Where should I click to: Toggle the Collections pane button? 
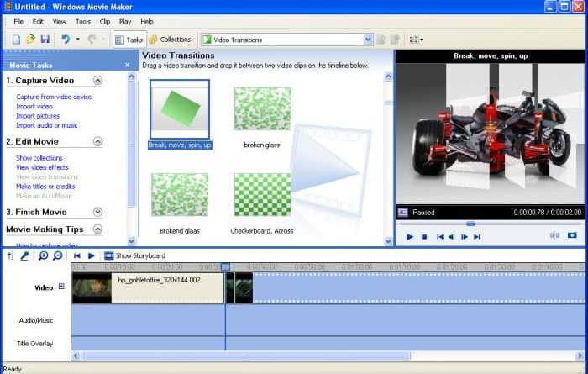coord(170,40)
